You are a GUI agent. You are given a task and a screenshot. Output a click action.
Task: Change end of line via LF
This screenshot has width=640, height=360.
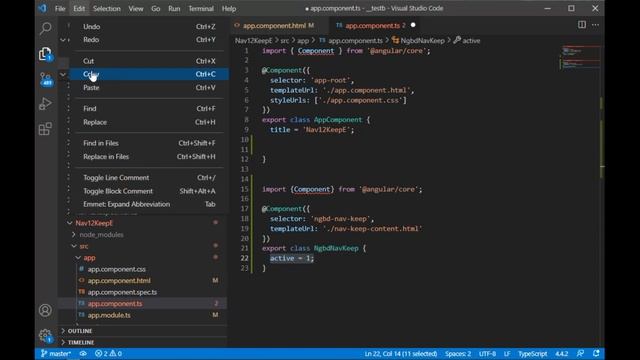tap(507, 353)
